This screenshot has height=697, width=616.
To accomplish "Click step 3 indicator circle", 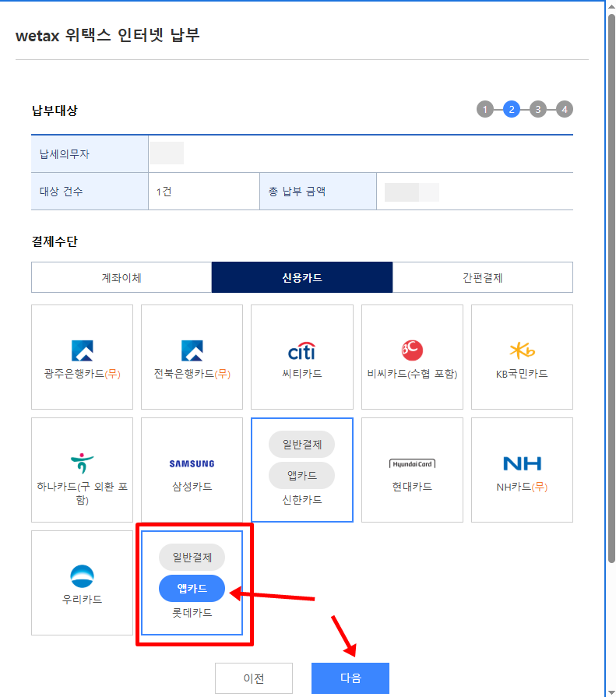I will (x=538, y=109).
